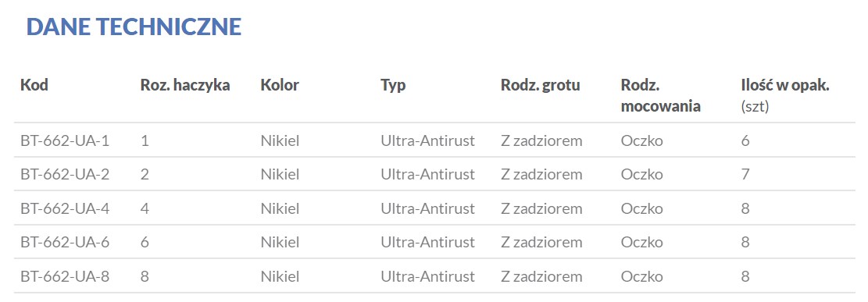Select product code BT-662-UA-2
This screenshot has width=868, height=302.
(x=65, y=174)
